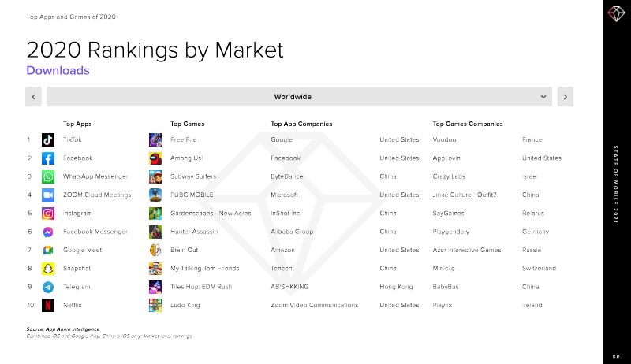
Task: Click the Top Games Companies header
Action: pos(468,124)
